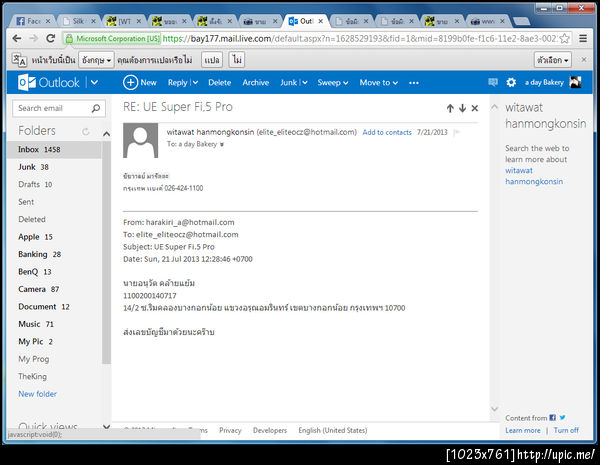Open the Outlook app switcher chevron
600x465 pixels.
click(x=94, y=82)
